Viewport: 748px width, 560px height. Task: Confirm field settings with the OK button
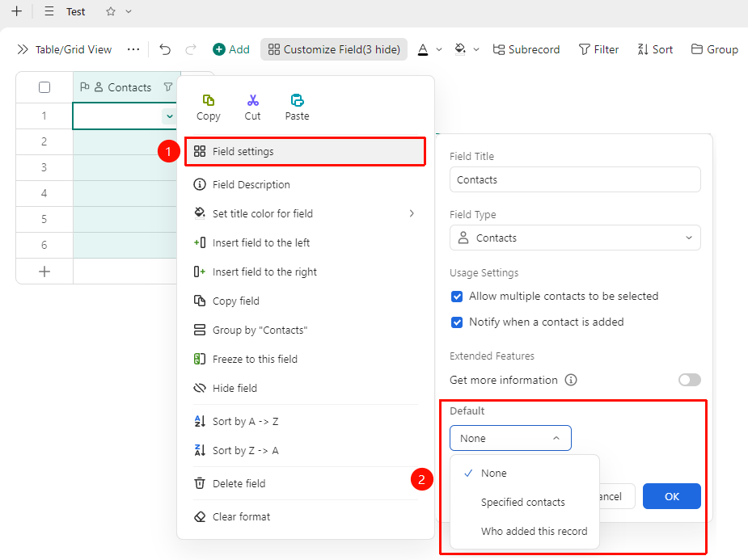tap(672, 497)
